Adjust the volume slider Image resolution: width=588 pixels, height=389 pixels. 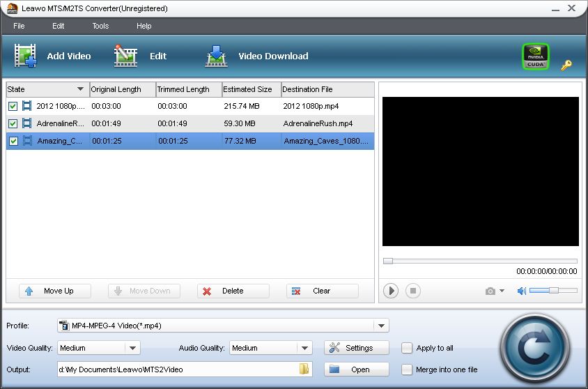pyautogui.click(x=553, y=291)
